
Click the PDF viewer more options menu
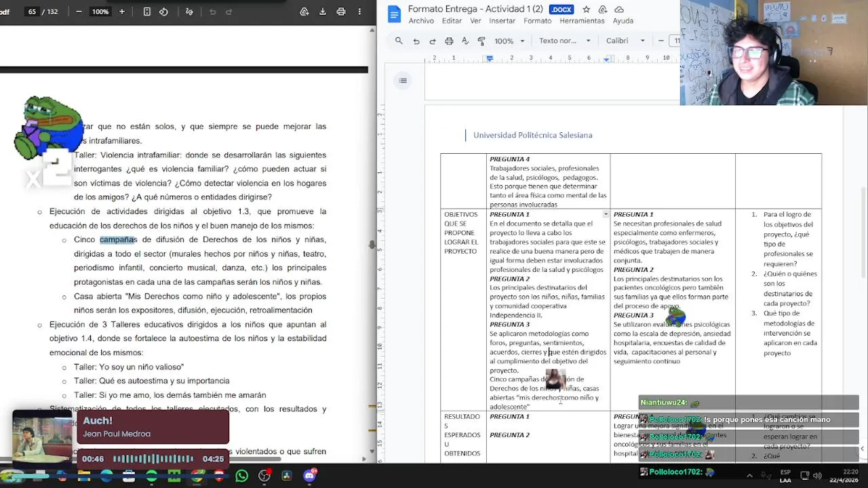click(x=360, y=12)
